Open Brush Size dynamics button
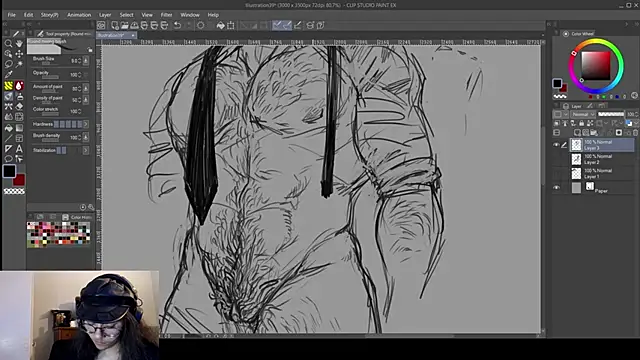 click(x=86, y=60)
